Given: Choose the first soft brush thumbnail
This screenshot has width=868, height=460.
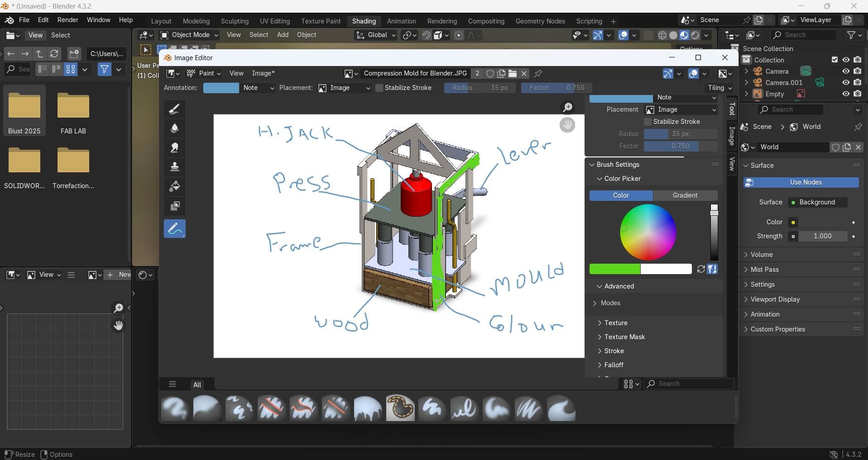Looking at the screenshot, I should tap(175, 408).
